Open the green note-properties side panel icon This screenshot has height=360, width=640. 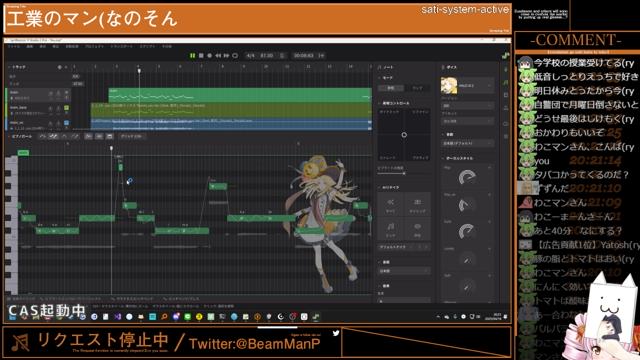[506, 82]
